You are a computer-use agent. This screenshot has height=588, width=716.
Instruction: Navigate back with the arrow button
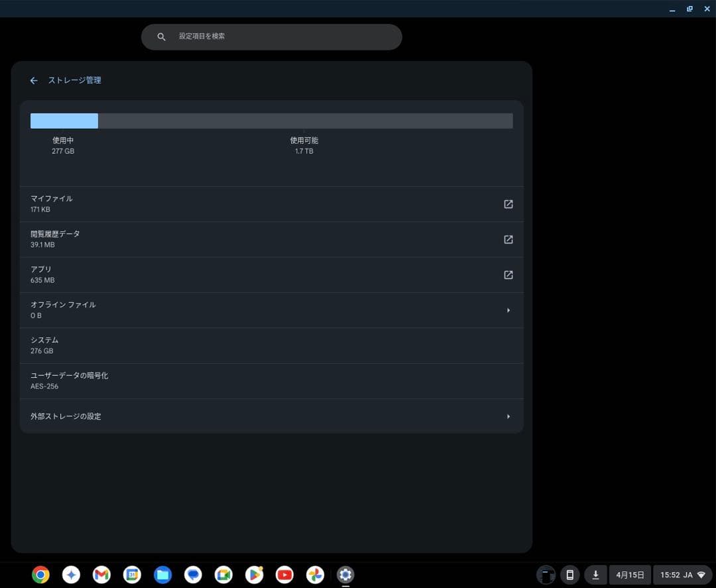[x=34, y=80]
